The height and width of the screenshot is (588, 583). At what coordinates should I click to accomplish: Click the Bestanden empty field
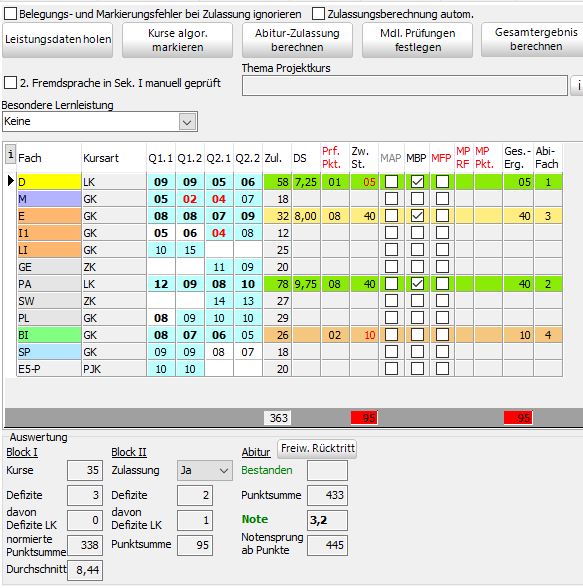click(327, 470)
